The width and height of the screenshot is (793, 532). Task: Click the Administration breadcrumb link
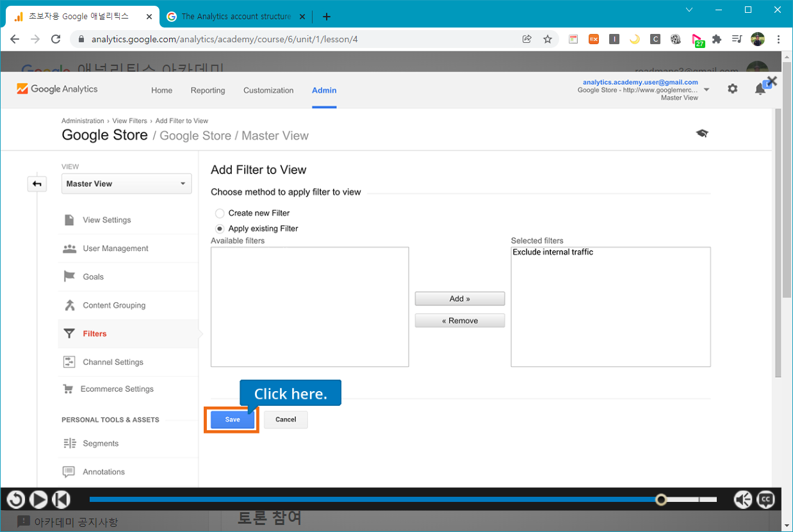(x=83, y=120)
